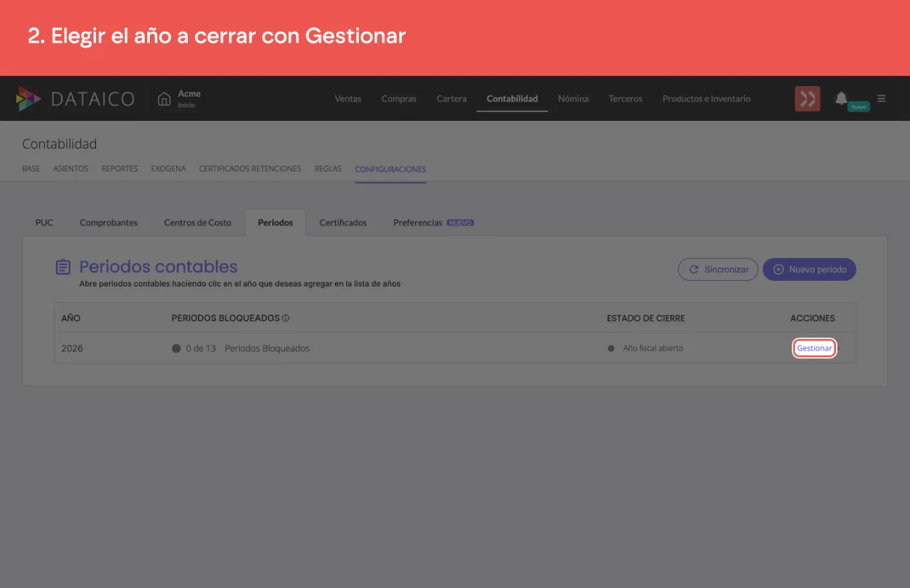Open the Ventas menu

[x=348, y=99]
